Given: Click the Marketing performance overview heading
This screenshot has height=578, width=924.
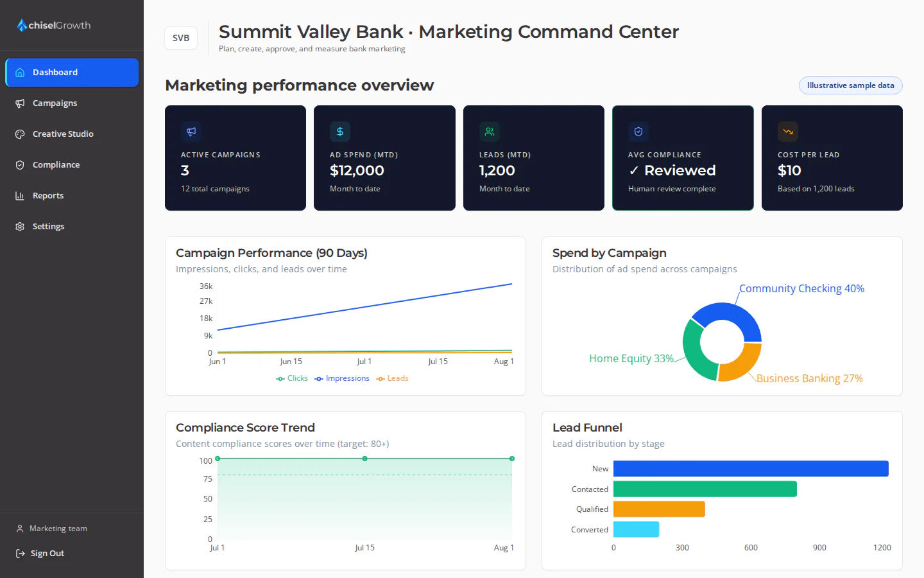Looking at the screenshot, I should 300,85.
